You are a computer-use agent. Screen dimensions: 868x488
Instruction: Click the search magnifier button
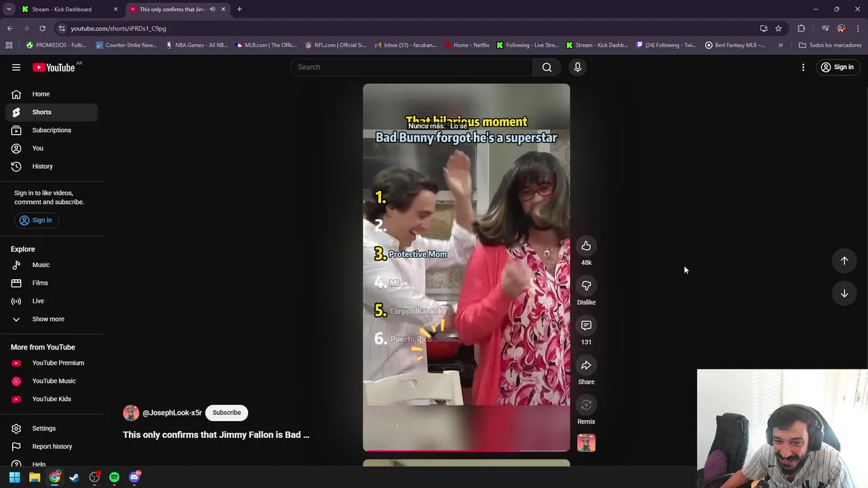click(x=547, y=67)
